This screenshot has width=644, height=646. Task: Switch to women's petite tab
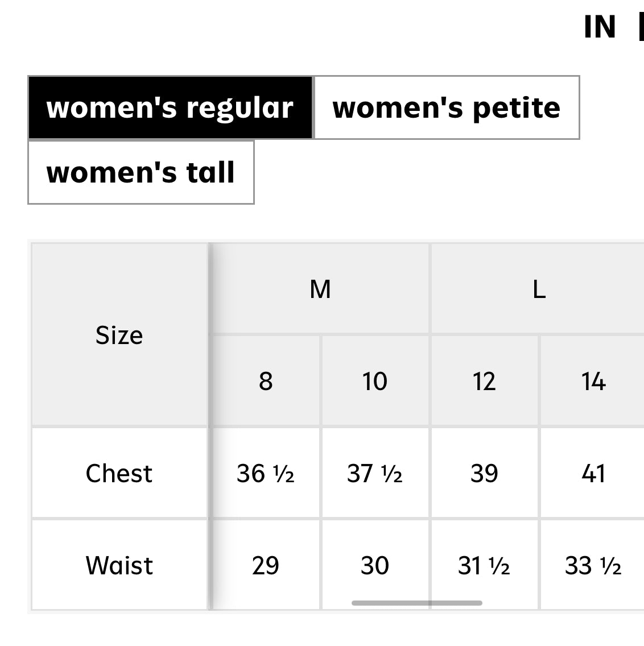pos(447,107)
